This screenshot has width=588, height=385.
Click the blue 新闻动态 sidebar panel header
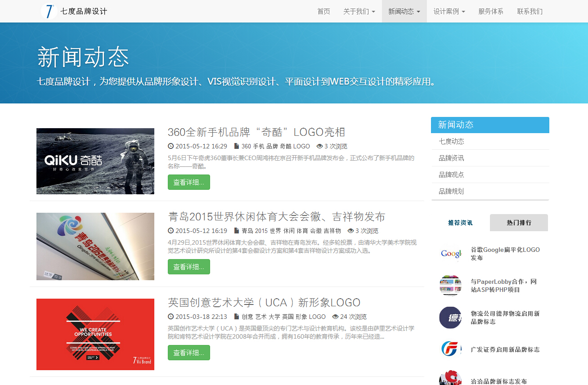pyautogui.click(x=490, y=125)
